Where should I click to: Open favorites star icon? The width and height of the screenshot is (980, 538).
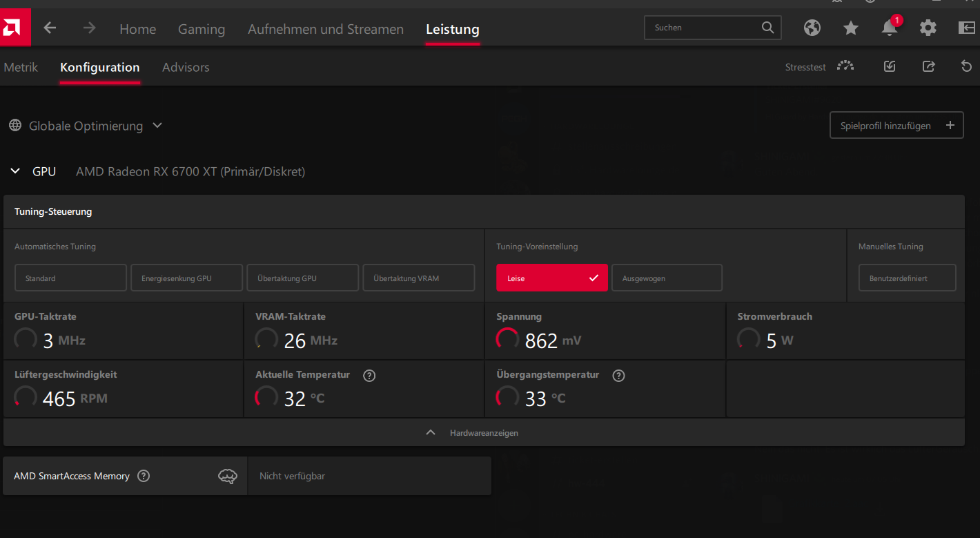pos(851,28)
